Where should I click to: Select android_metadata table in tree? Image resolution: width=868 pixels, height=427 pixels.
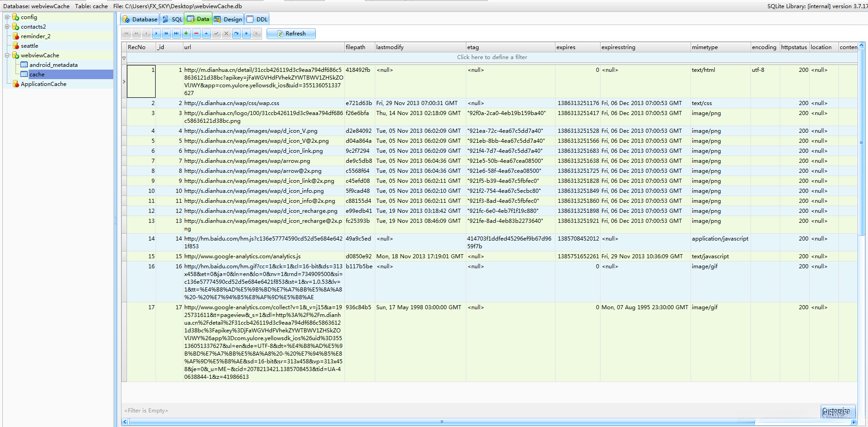[53, 65]
